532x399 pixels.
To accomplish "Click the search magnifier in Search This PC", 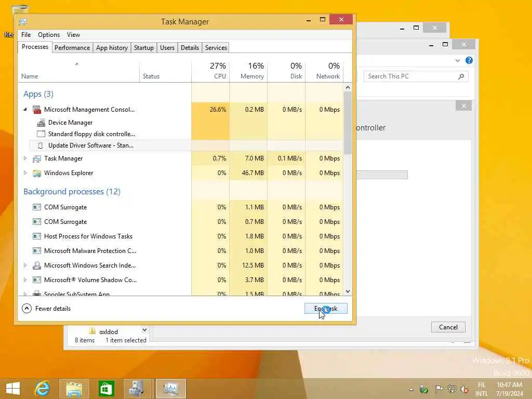I will click(461, 77).
